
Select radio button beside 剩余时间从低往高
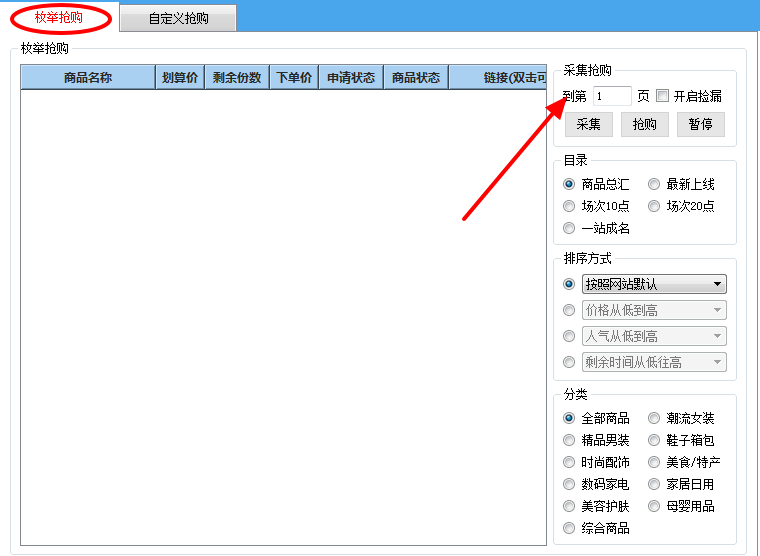(x=569, y=362)
